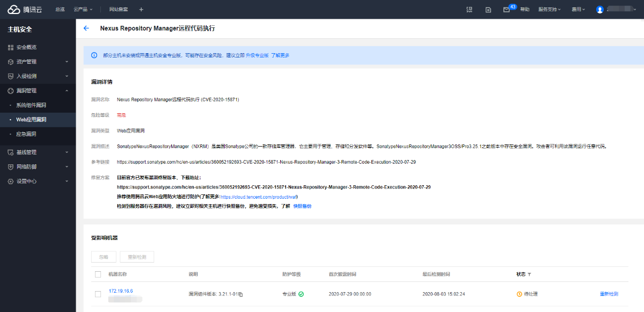The width and height of the screenshot is (644, 312).
Task: Click the 入侵检测 shield icon
Action: tap(11, 76)
